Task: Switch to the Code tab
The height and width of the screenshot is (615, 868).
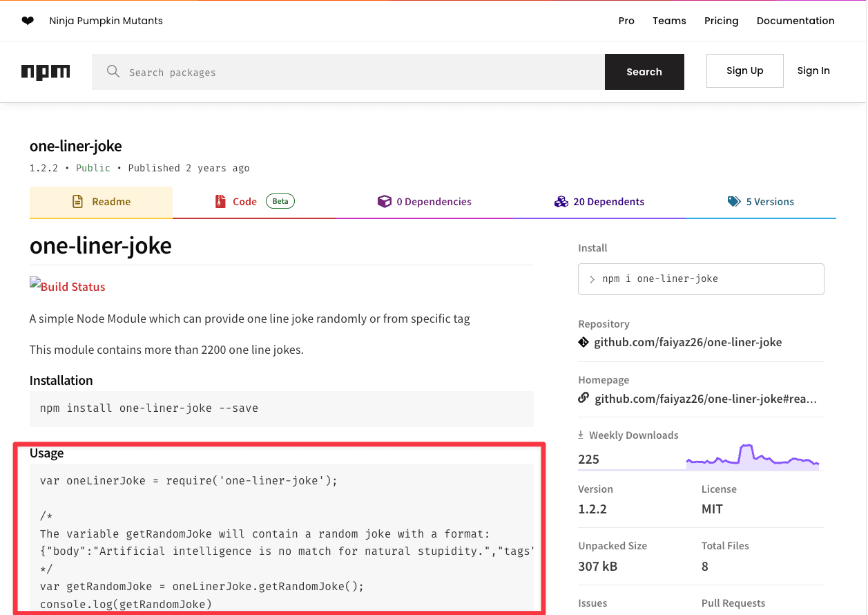Action: pos(254,202)
